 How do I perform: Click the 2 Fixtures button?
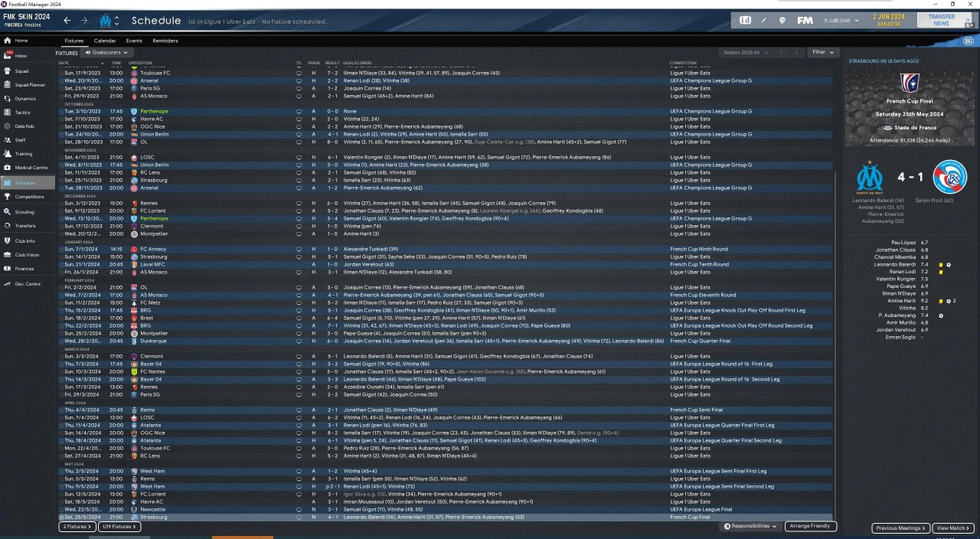(x=77, y=527)
